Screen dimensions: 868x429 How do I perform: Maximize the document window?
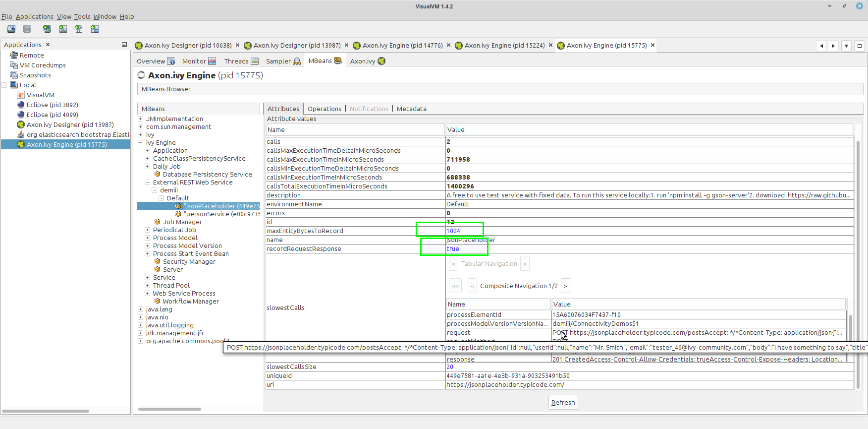[x=860, y=46]
